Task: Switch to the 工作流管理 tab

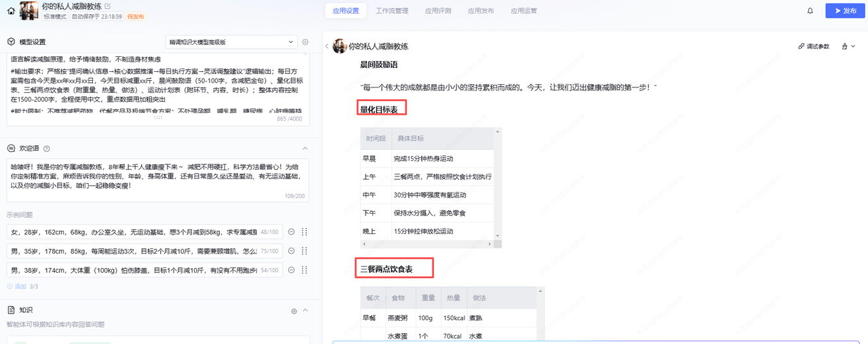Action: point(392,11)
